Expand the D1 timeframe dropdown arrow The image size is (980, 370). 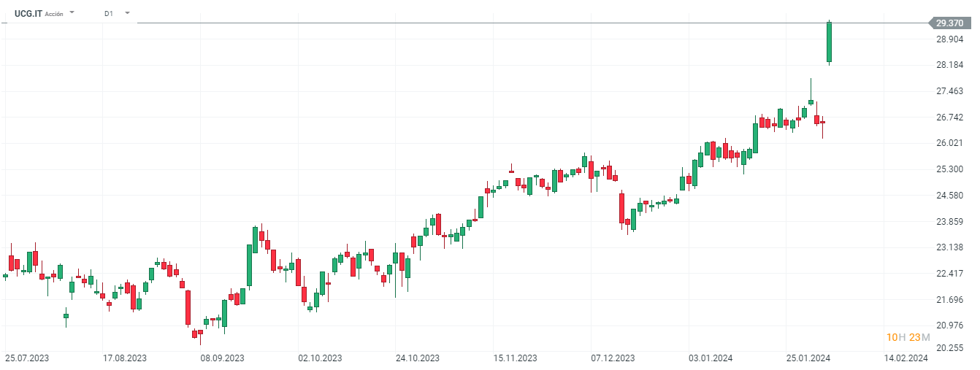127,13
